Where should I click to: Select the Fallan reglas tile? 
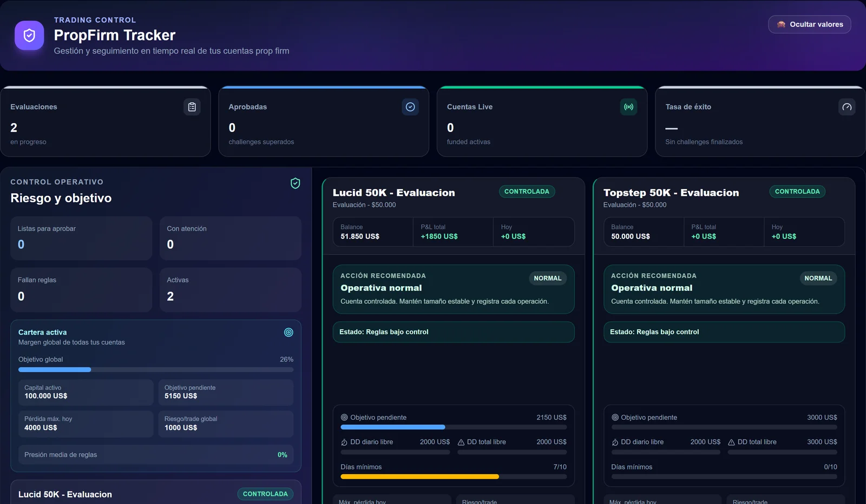81,290
